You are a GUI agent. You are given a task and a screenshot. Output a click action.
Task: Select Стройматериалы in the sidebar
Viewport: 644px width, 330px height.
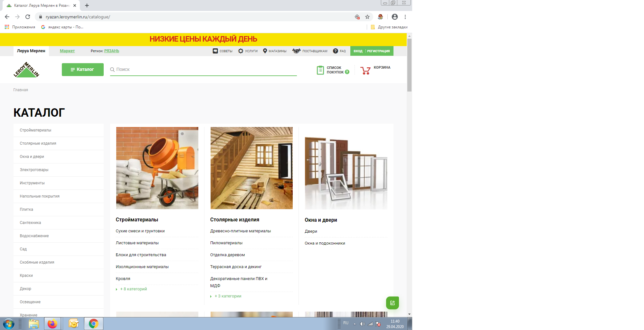click(59, 130)
